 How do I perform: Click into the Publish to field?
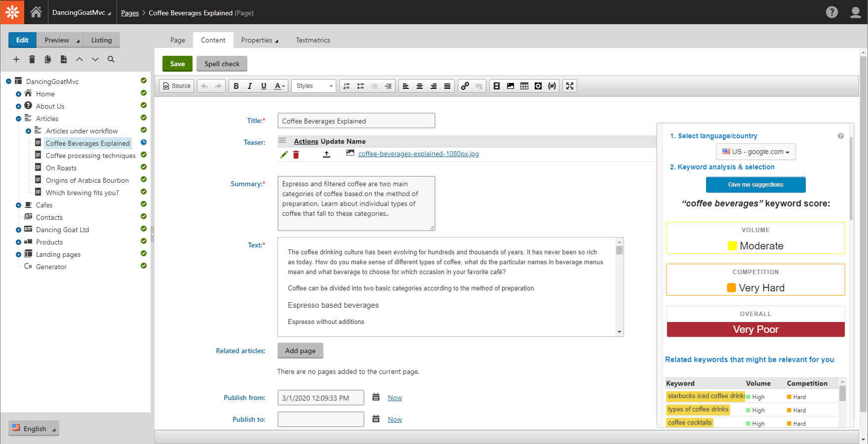click(320, 419)
